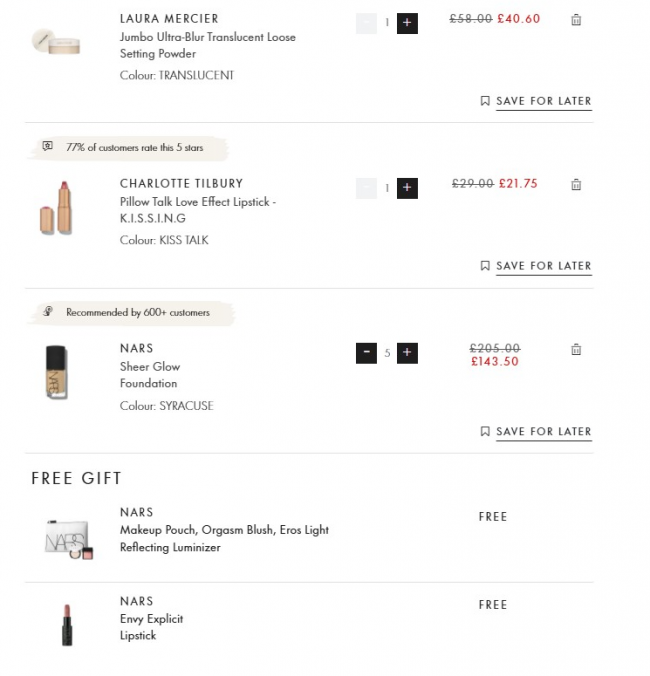Increase Laura Mercier powder quantity
650x676 pixels.
click(x=407, y=22)
